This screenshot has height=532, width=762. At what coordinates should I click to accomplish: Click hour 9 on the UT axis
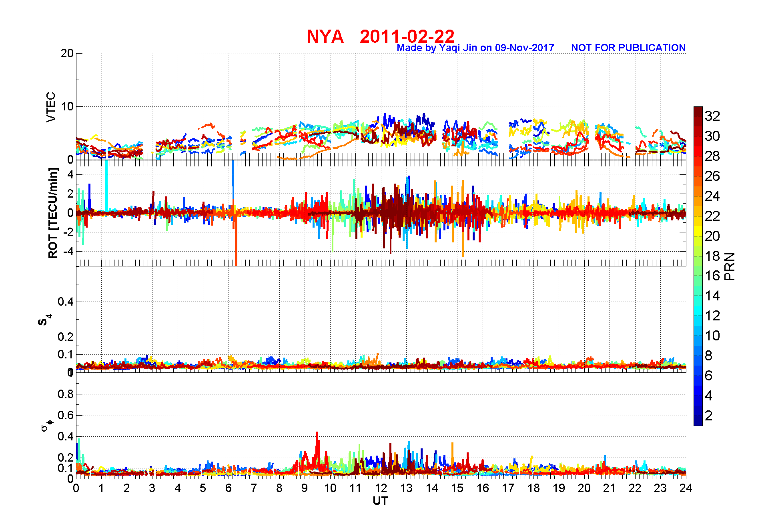305,488
